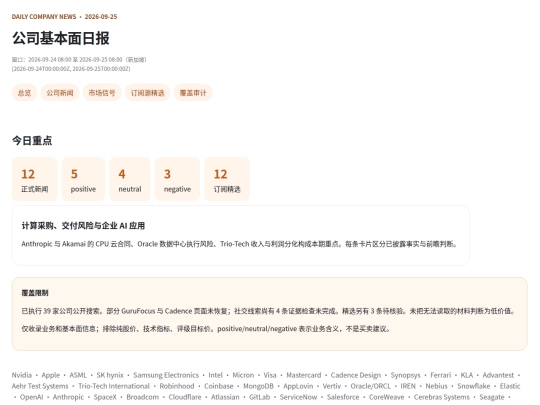Viewport: 540px width, 405px height.
Task: Click the 覆盖限制 notice heading
Action: (x=35, y=293)
